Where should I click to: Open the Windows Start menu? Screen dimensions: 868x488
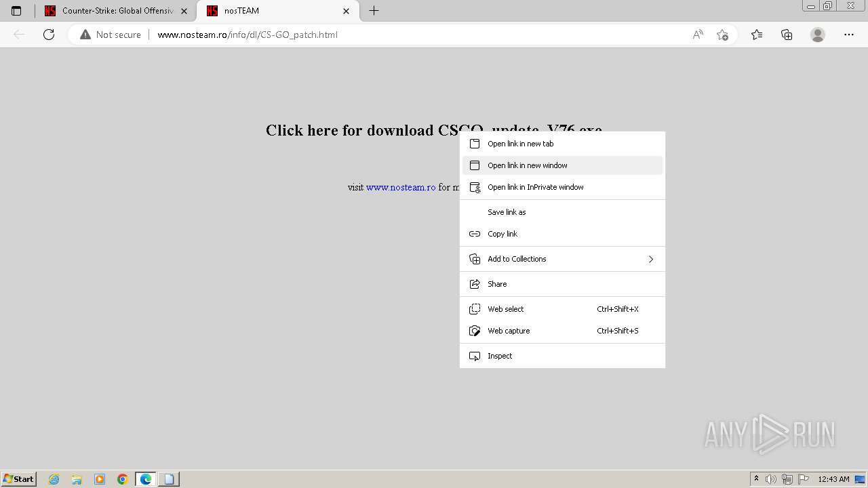pos(18,479)
